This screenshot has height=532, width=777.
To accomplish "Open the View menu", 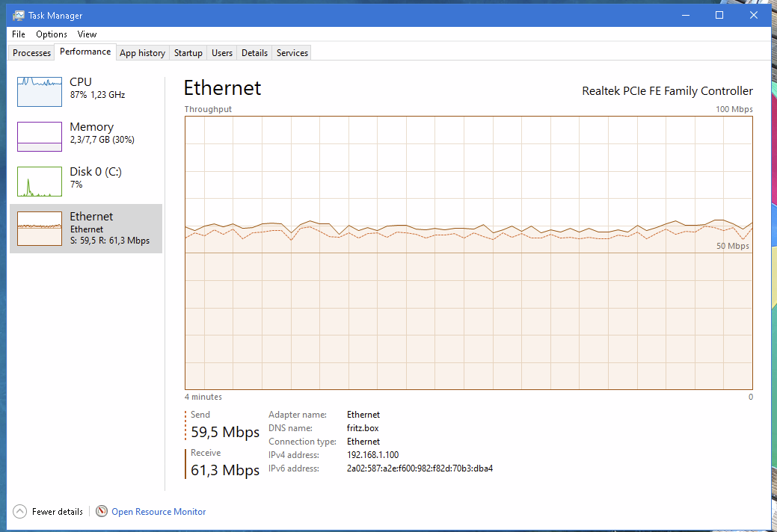I will (x=87, y=34).
